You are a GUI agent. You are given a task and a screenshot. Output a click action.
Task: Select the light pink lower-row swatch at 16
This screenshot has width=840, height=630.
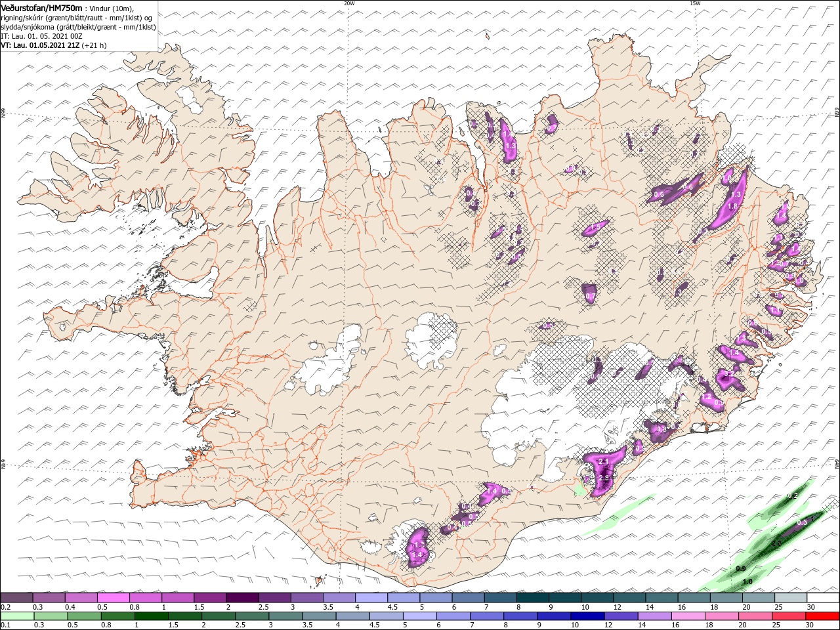point(687,616)
